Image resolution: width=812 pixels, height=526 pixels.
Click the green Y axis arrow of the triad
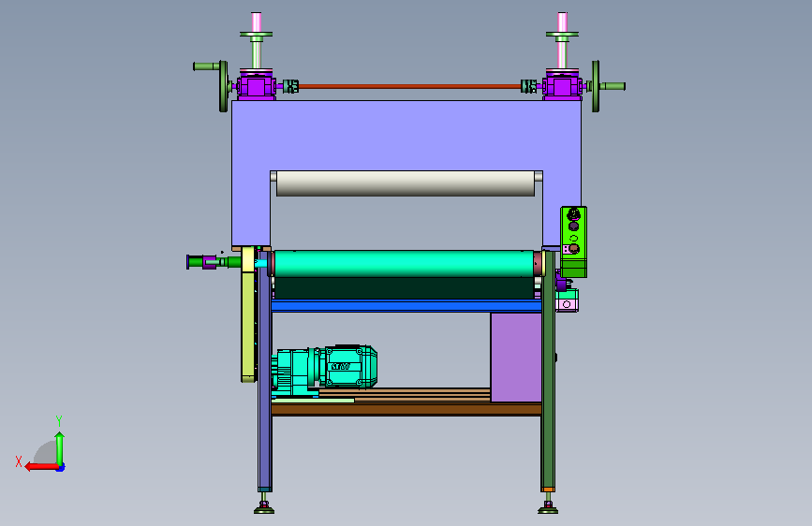(60, 448)
